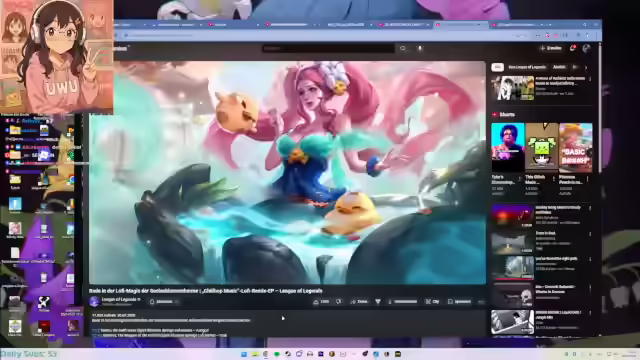Screen dimensions: 640x360
Task: Open the black-and-white thumbnail recommended video
Action: point(512,322)
